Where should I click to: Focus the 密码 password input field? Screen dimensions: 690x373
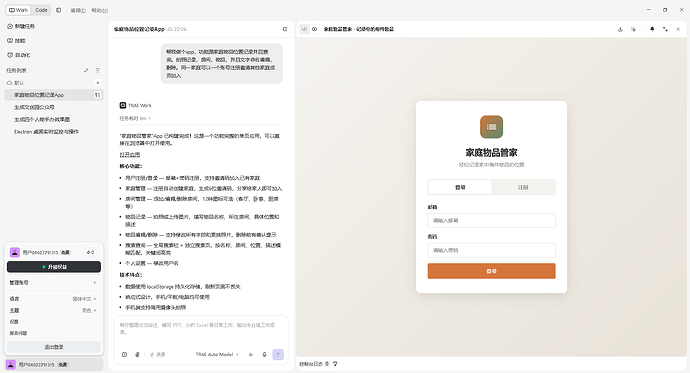491,250
